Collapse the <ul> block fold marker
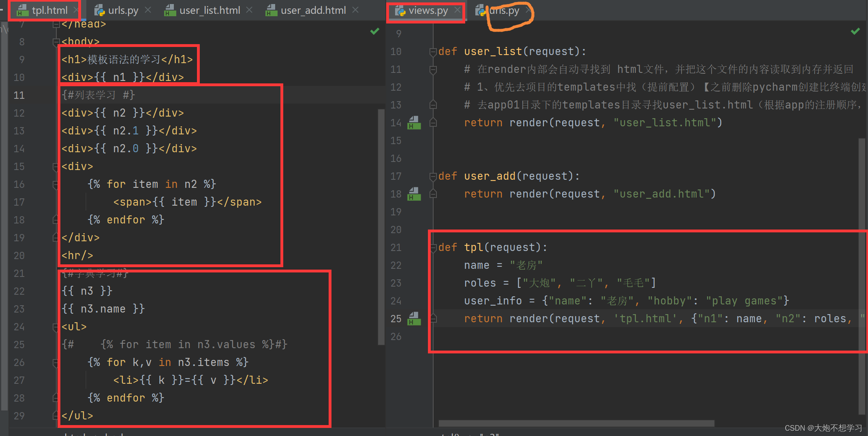The width and height of the screenshot is (868, 436). pyautogui.click(x=56, y=327)
